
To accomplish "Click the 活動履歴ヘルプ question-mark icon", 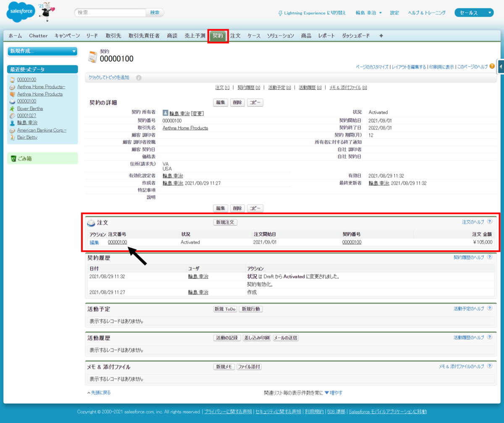I will 490,337.
